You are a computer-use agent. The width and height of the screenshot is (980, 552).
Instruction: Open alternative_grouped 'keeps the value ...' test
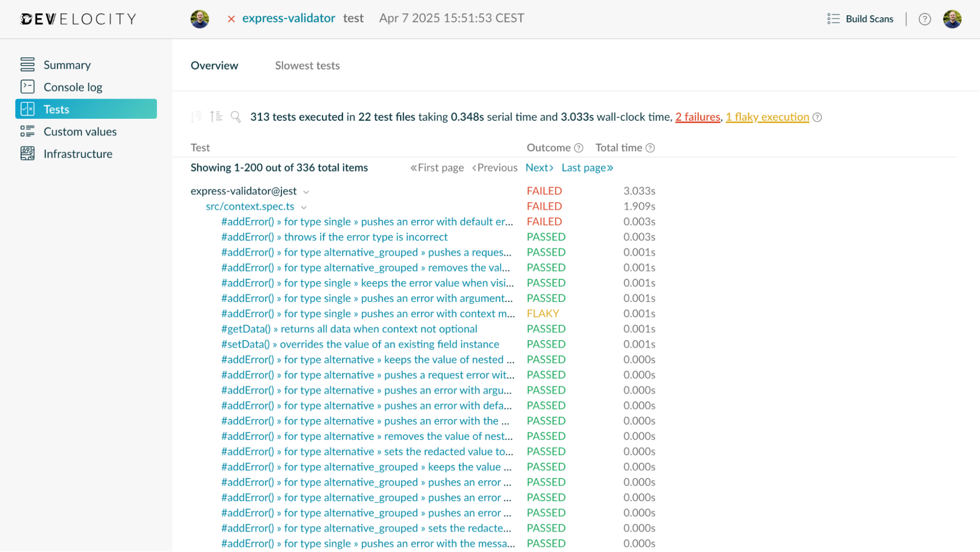point(366,467)
